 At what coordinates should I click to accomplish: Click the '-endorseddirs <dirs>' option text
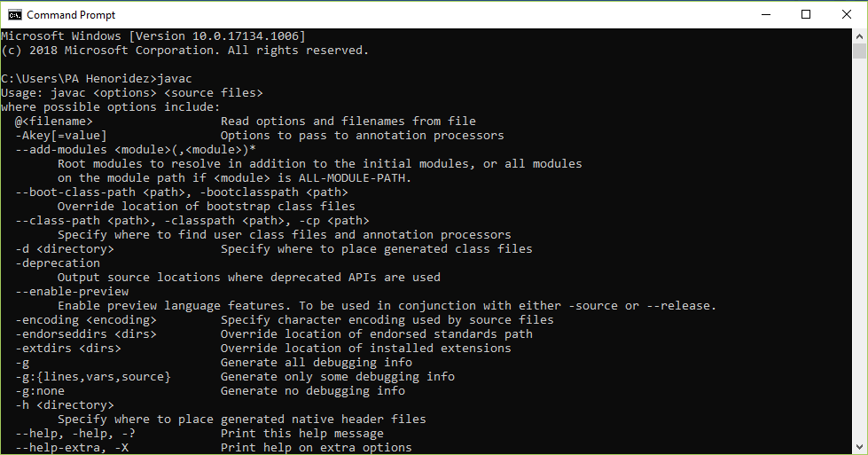click(86, 333)
